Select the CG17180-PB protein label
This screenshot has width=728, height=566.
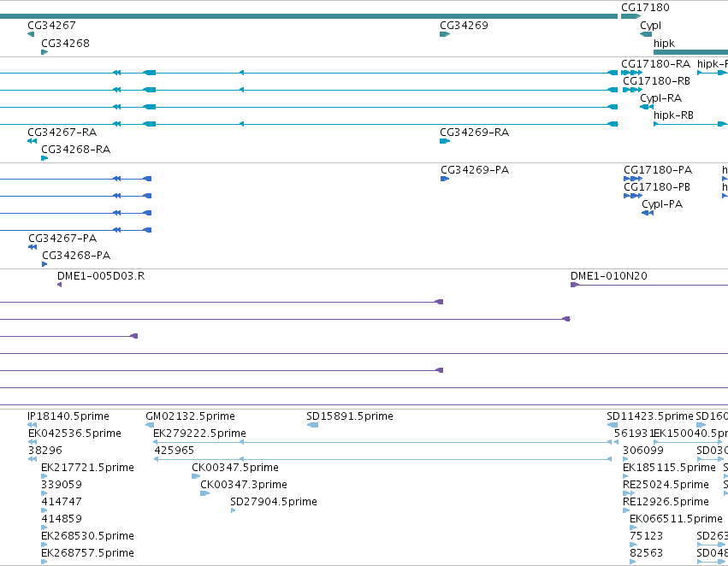tap(656, 187)
